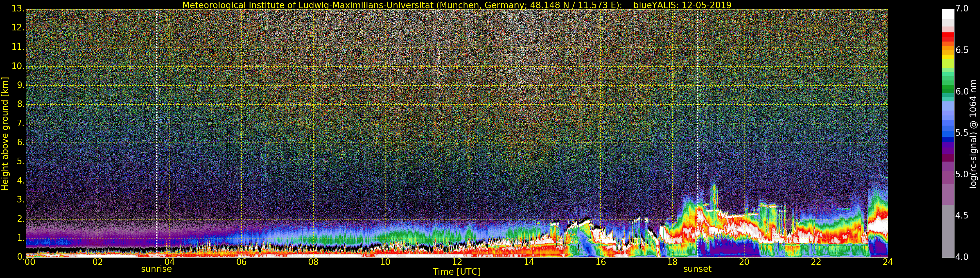Click the 'sunrise' label under the time axis
Viewport: 980px width, 278px height.
156,269
